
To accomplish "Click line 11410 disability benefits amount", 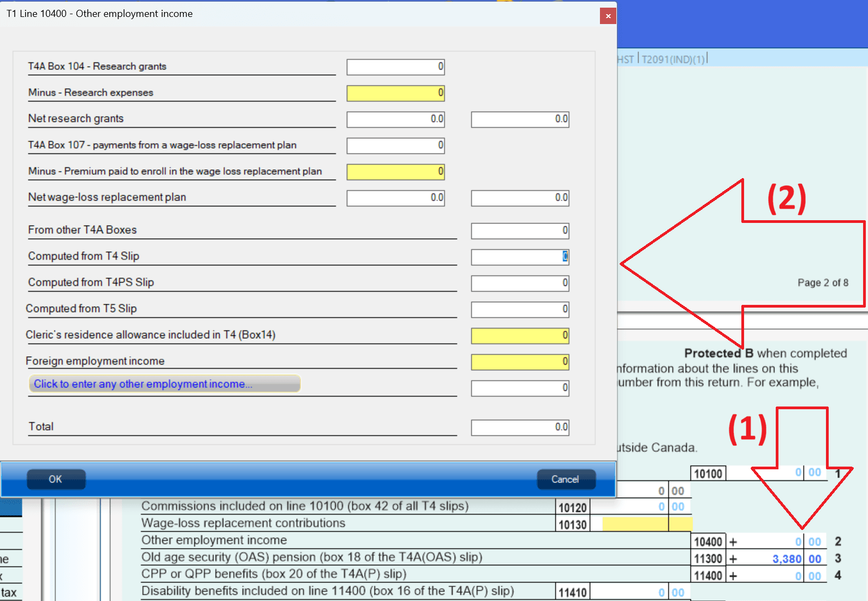I will (x=641, y=592).
